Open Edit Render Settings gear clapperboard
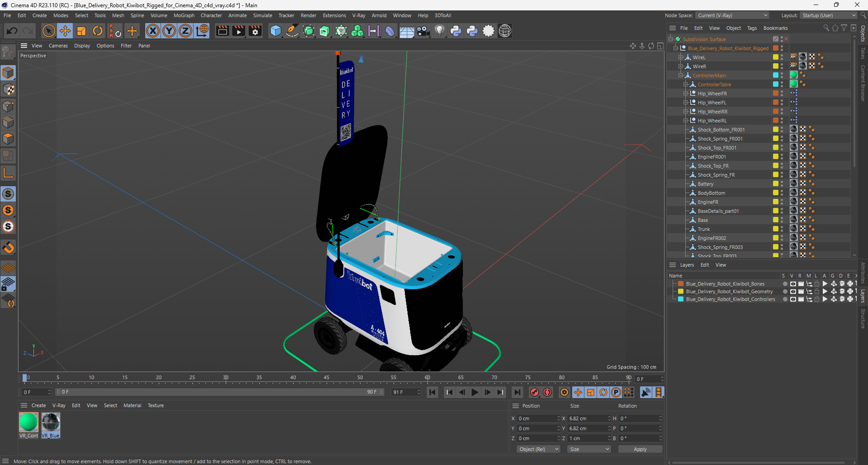 [x=255, y=31]
